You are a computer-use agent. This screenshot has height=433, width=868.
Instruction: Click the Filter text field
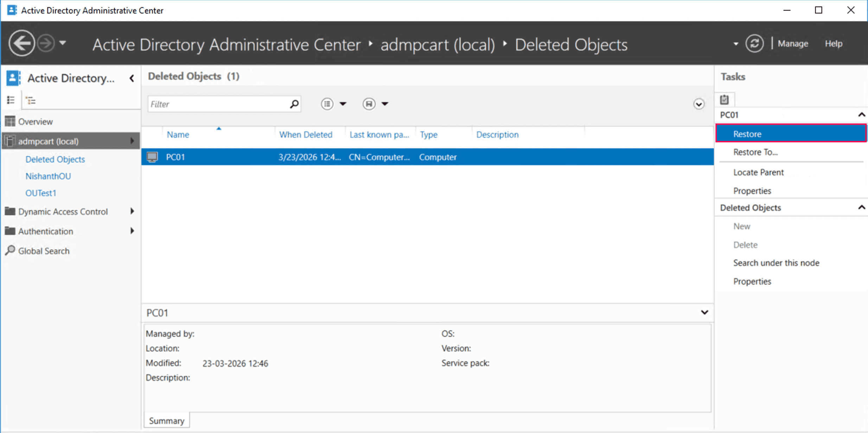click(x=218, y=104)
